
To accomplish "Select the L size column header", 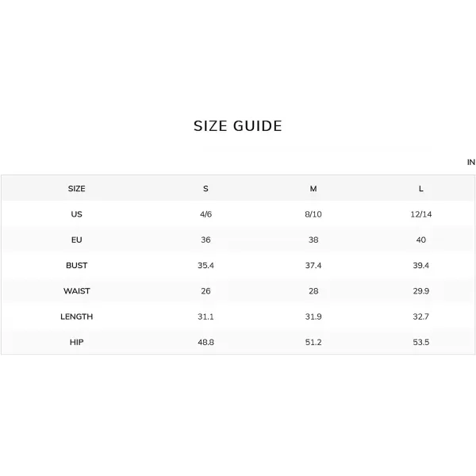I will point(420,189).
